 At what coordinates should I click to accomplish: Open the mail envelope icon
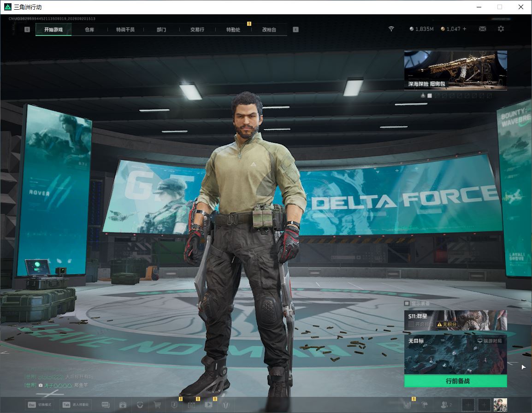483,29
